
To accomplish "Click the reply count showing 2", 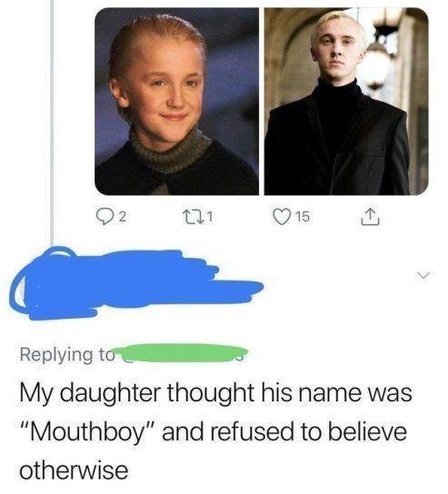I will click(124, 217).
